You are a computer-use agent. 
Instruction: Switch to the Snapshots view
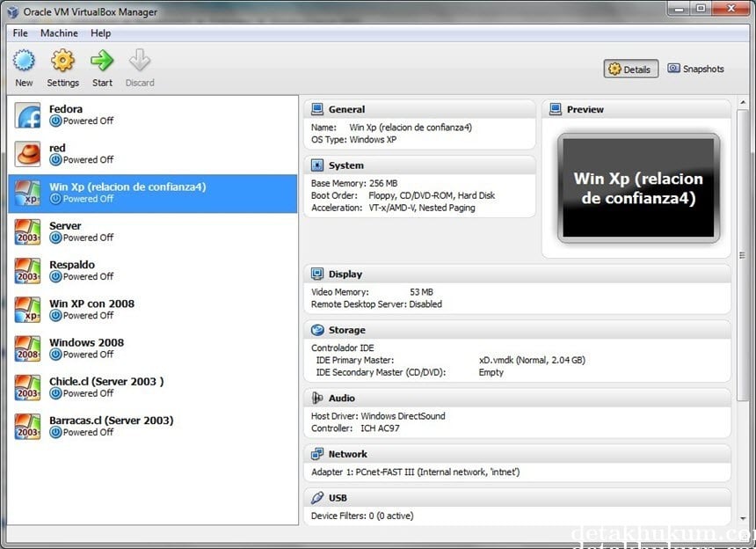pyautogui.click(x=695, y=69)
